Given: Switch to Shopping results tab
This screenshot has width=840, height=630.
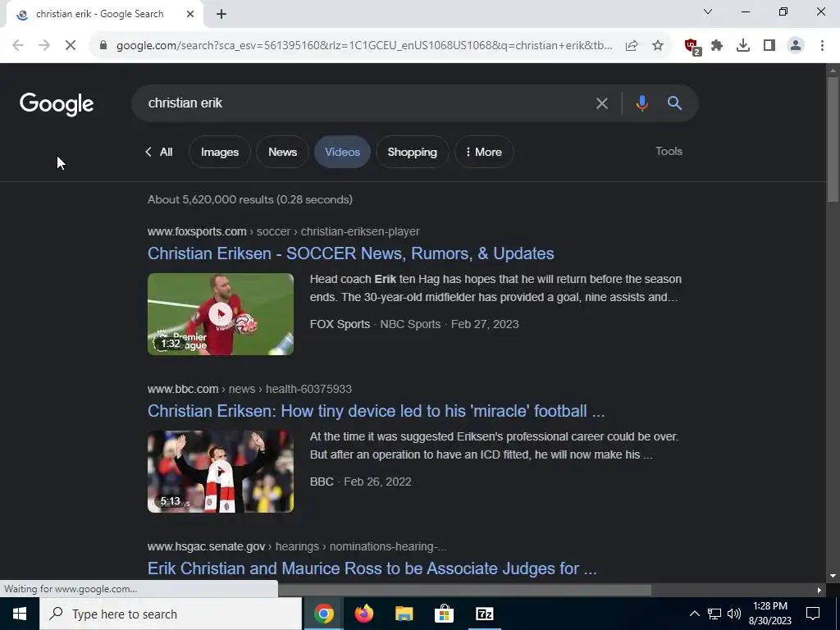Looking at the screenshot, I should (412, 152).
